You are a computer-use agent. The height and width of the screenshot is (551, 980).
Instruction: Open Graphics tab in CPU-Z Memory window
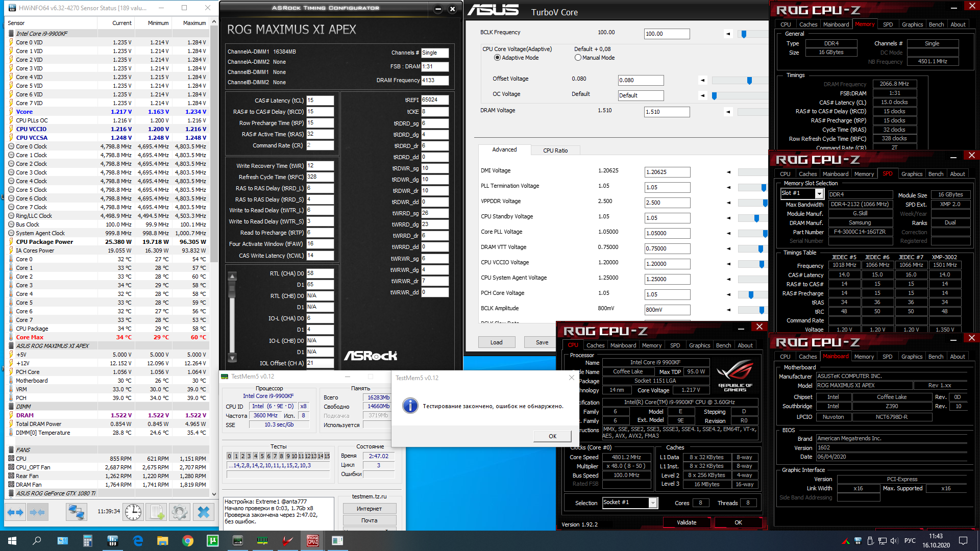coord(912,24)
